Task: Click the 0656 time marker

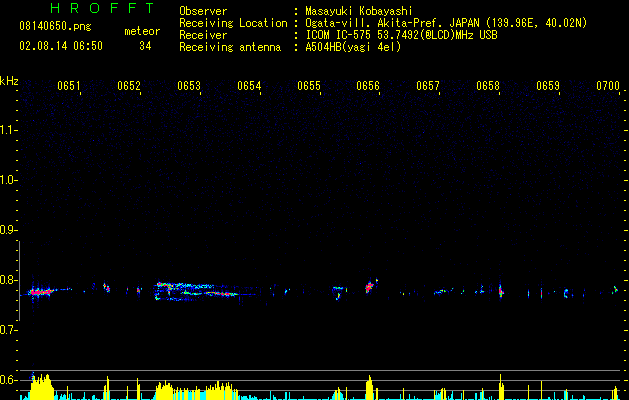Action: (x=368, y=85)
